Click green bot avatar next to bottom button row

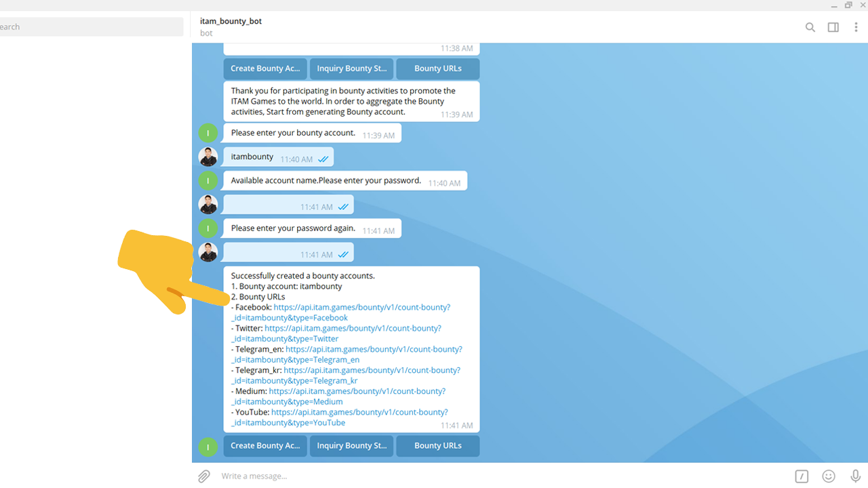[x=208, y=447]
